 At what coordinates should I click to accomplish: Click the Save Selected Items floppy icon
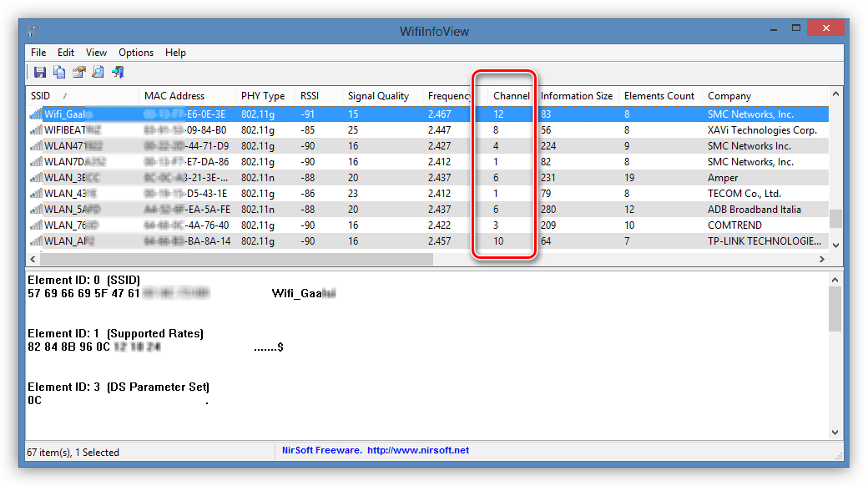tap(39, 73)
